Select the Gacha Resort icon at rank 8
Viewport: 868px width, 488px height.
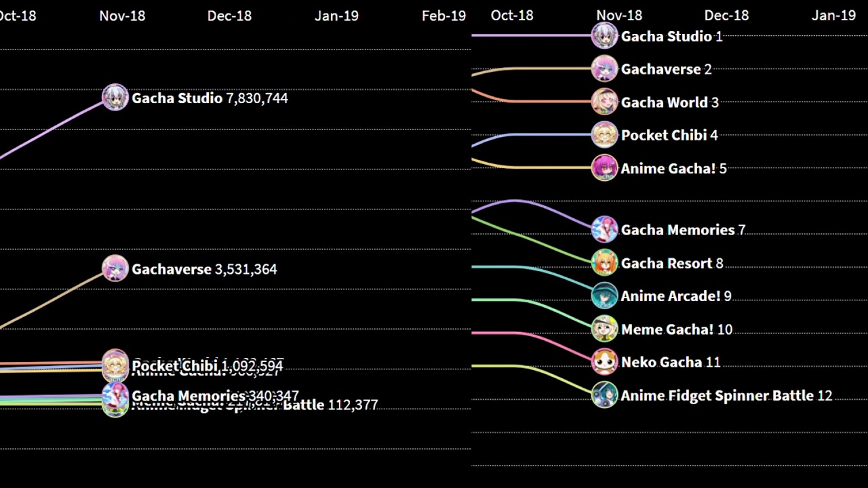click(604, 263)
